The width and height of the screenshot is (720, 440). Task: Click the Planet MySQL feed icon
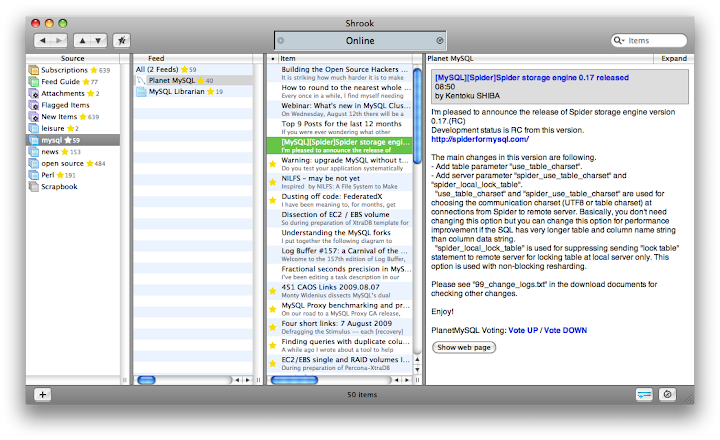141,80
